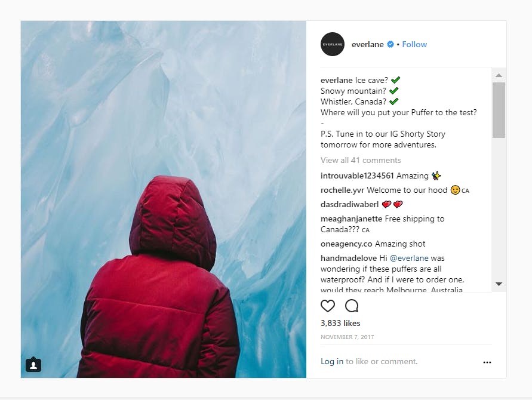Viewport: 532px width, 400px height.
Task: Open introuvable1234561 commenter profile
Action: point(357,176)
